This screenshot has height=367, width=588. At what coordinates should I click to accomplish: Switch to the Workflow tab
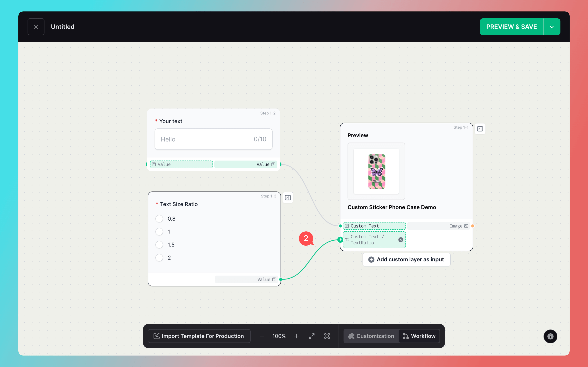(419, 336)
